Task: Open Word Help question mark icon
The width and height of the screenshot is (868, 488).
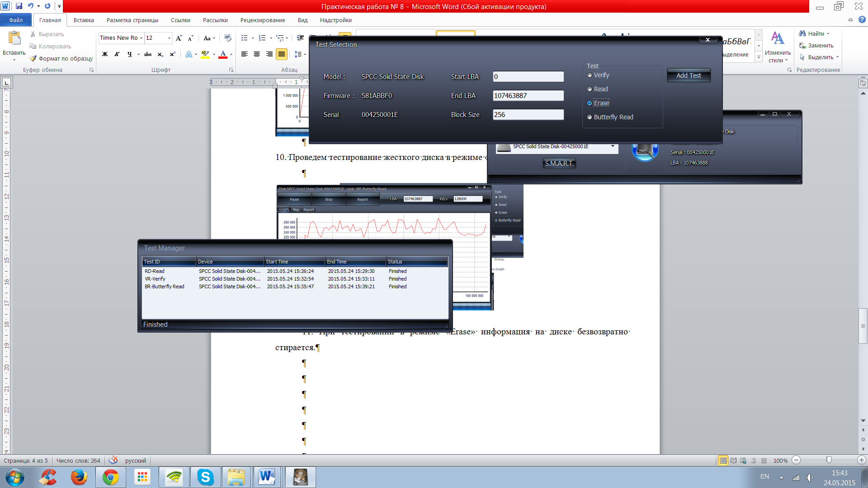Action: 862,20
